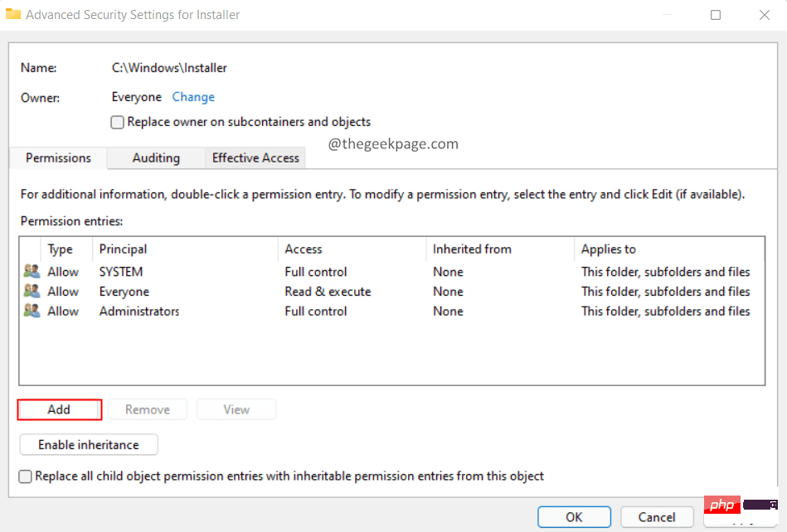
Task: Sort entries by the Access column header
Action: [x=304, y=249]
